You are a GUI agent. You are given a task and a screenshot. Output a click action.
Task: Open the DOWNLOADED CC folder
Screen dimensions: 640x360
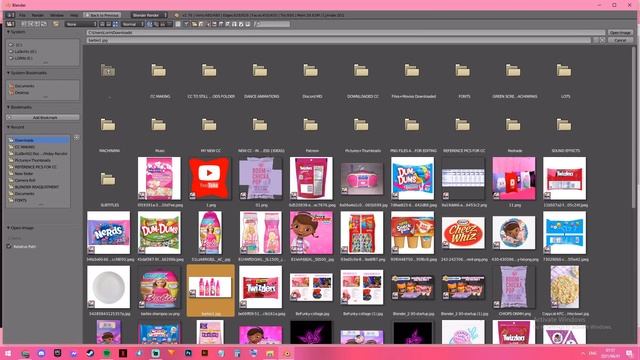(361, 71)
